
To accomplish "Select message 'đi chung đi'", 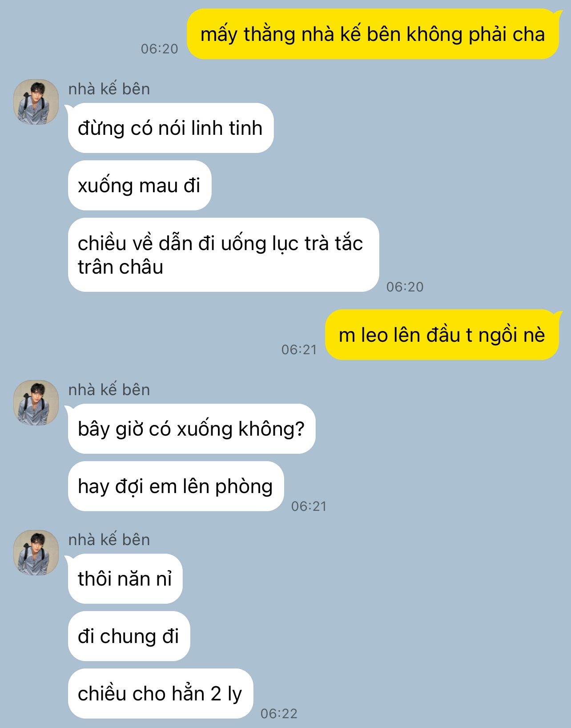I will [x=129, y=636].
